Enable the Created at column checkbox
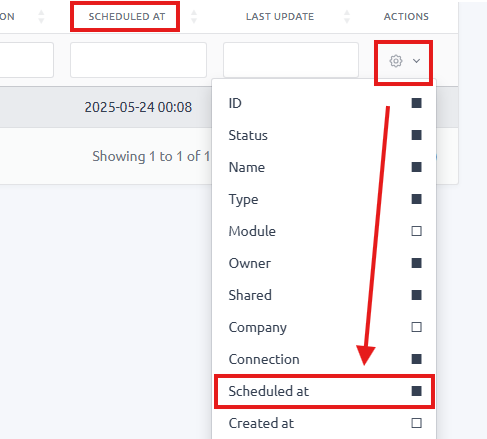Image resolution: width=487 pixels, height=439 pixels. tap(416, 423)
